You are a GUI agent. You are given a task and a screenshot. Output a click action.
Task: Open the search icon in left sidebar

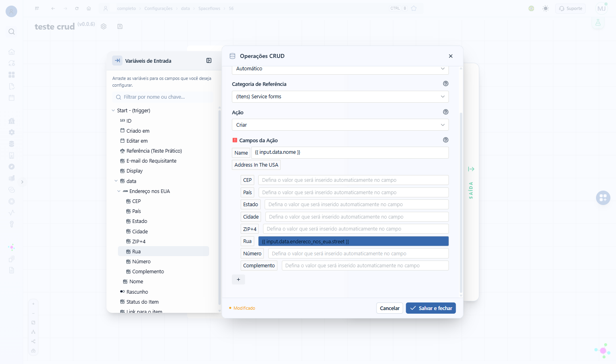pos(12,32)
